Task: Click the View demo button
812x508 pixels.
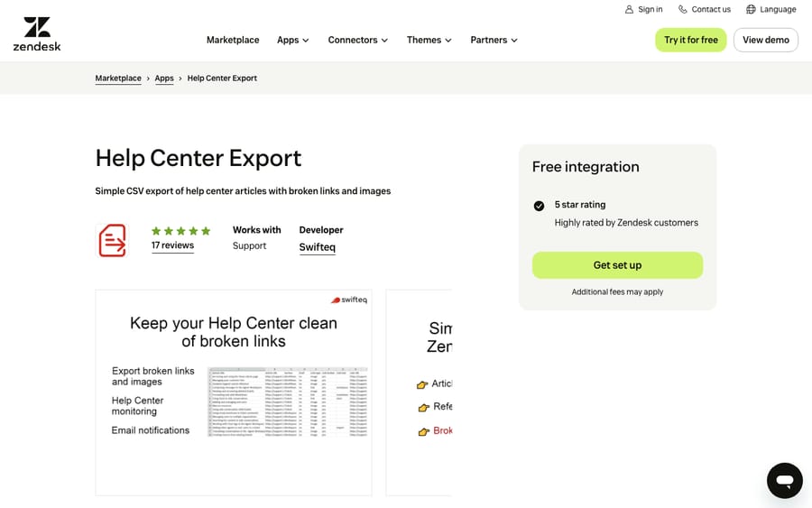Action: point(765,40)
